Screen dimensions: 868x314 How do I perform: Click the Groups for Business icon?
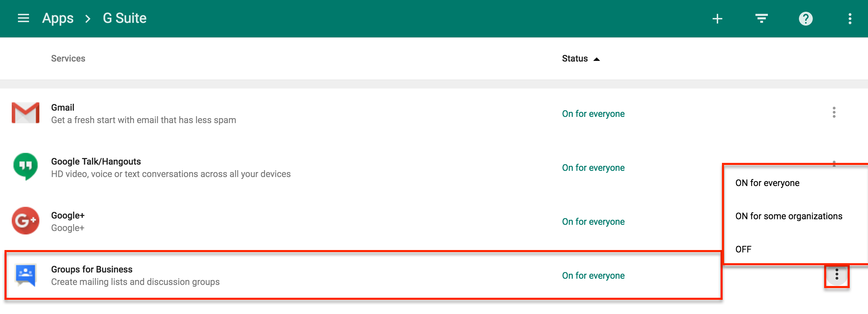[26, 275]
